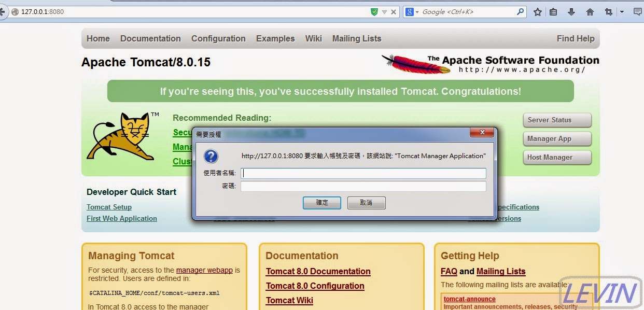Click the Recommended Reading heading
This screenshot has height=310, width=644.
222,118
